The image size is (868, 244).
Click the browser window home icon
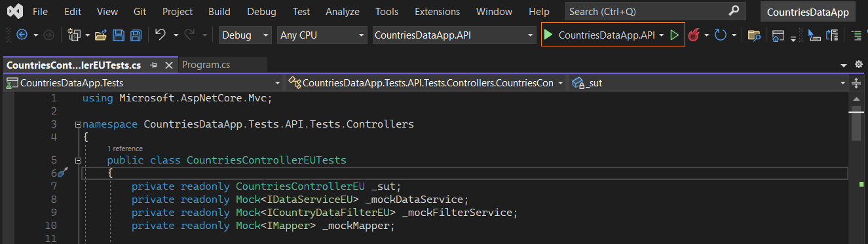778,35
